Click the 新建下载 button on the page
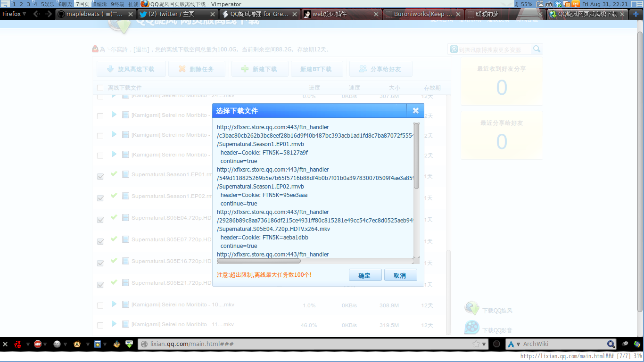Screen dimensions: 644x362 [260, 69]
